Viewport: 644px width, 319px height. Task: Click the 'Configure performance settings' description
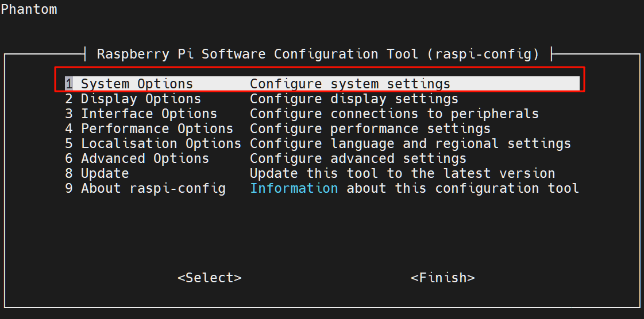coord(370,129)
